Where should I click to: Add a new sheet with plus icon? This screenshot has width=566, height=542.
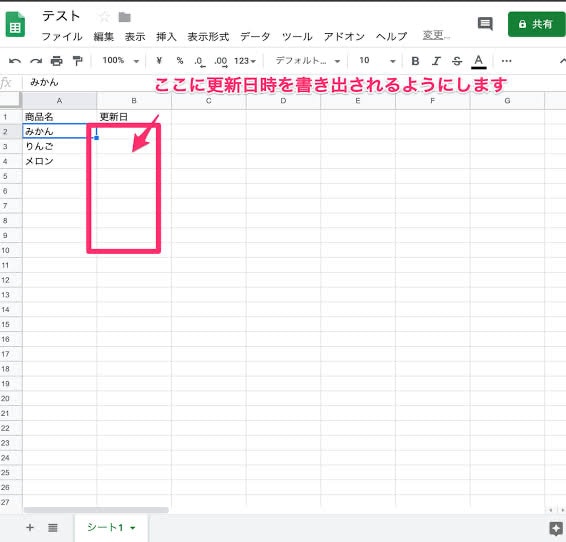tap(30, 528)
